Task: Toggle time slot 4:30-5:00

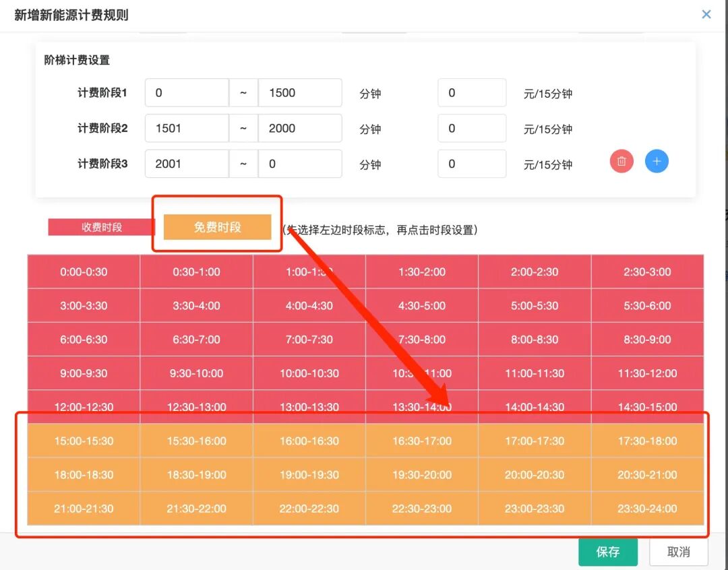Action: [x=422, y=305]
